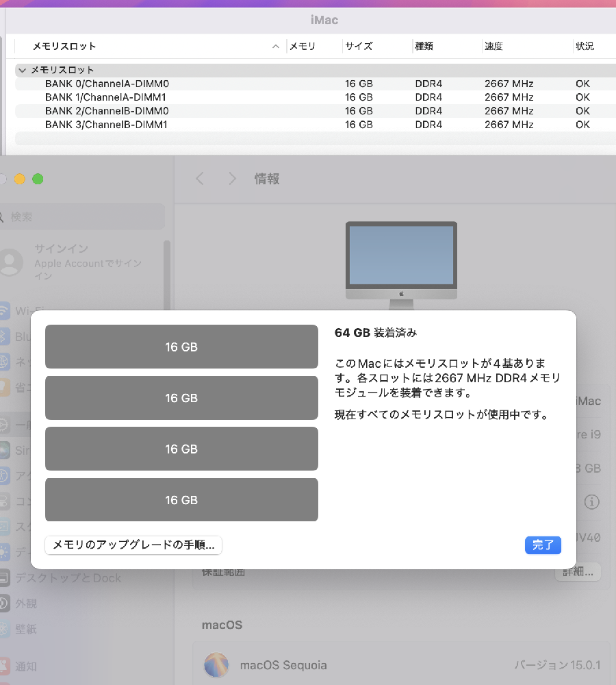Click the yellow minimize button in Settings
Viewport: 616px width, 685px height.
(x=20, y=179)
